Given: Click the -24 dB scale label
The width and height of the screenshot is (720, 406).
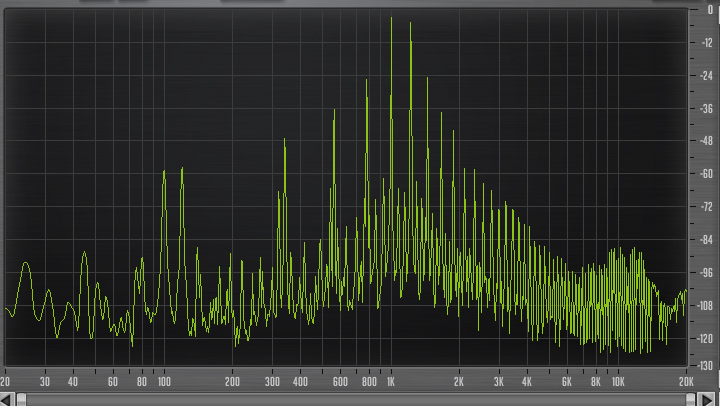Looking at the screenshot, I should [706, 75].
